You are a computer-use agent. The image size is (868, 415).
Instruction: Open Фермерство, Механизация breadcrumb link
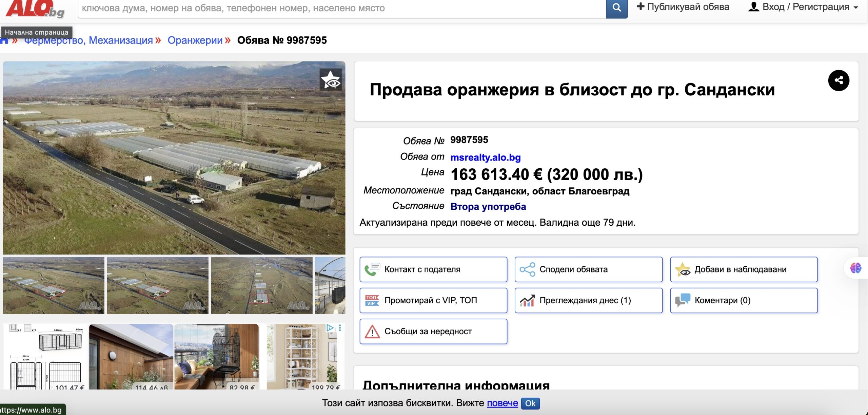click(89, 40)
